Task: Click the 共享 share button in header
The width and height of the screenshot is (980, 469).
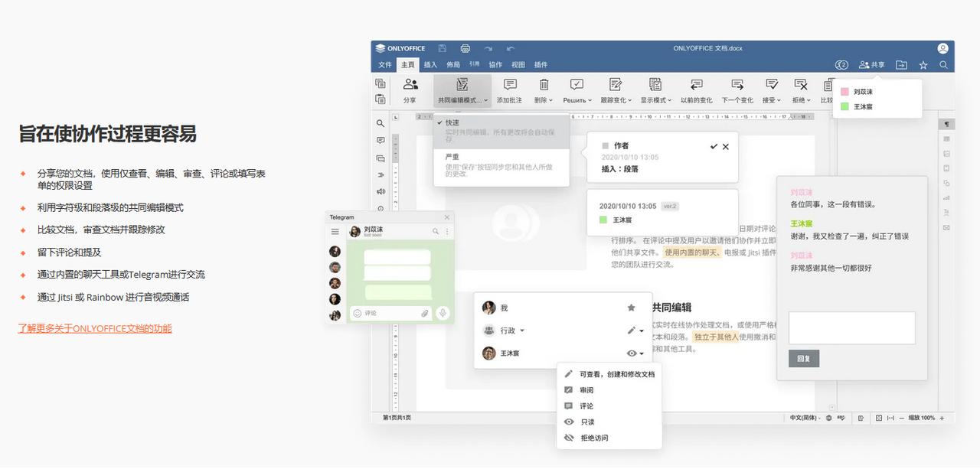Action: tap(872, 65)
